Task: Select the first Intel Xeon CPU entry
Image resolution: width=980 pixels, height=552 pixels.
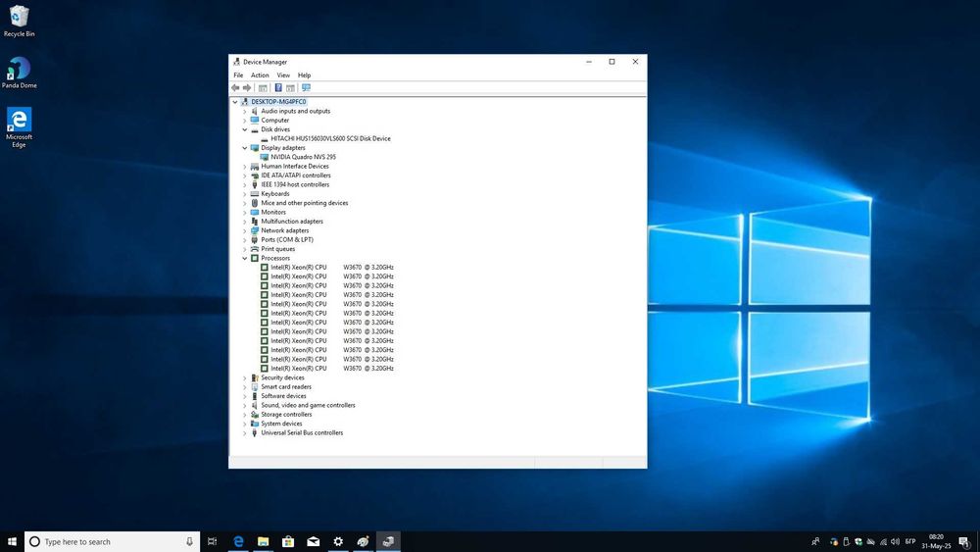Action: [298, 267]
